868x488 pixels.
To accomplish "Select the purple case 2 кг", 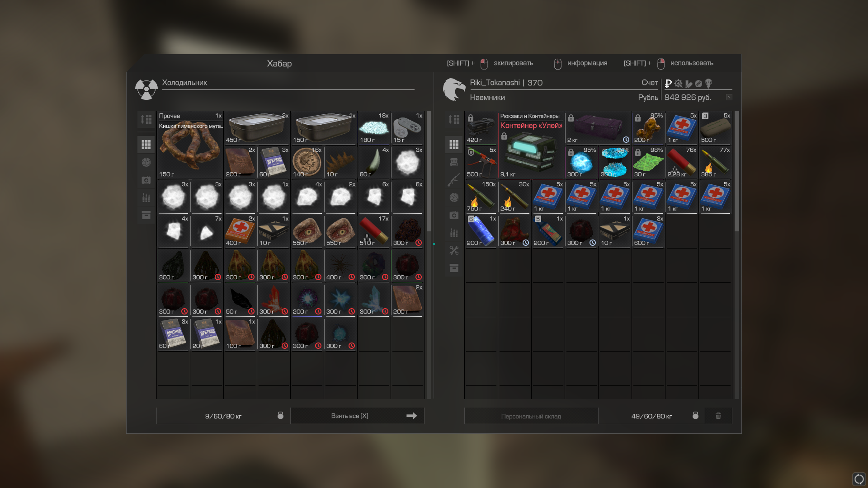I will pos(598,128).
